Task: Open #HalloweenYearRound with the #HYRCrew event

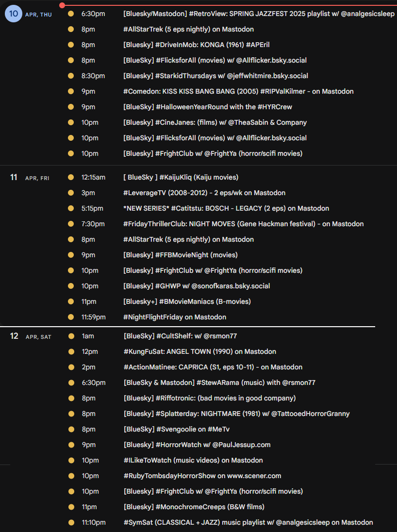Action: point(208,107)
